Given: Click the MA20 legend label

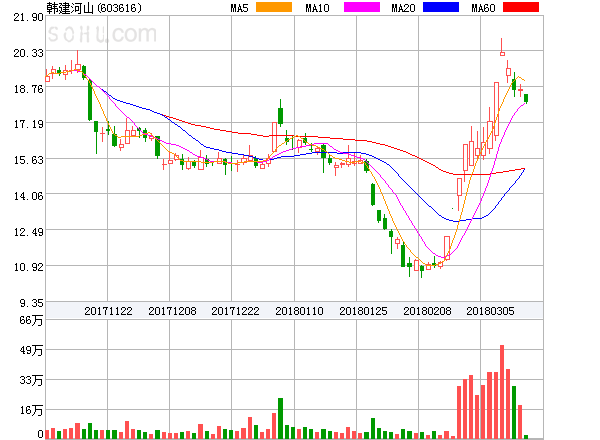Looking at the screenshot, I should point(403,8).
